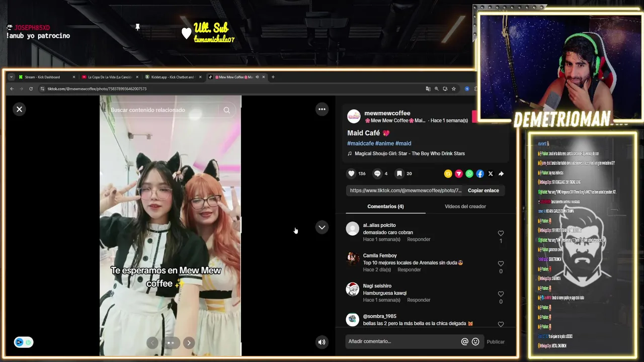The image size is (644, 362).
Task: Like al..alias polcito's comment
Action: tap(501, 233)
